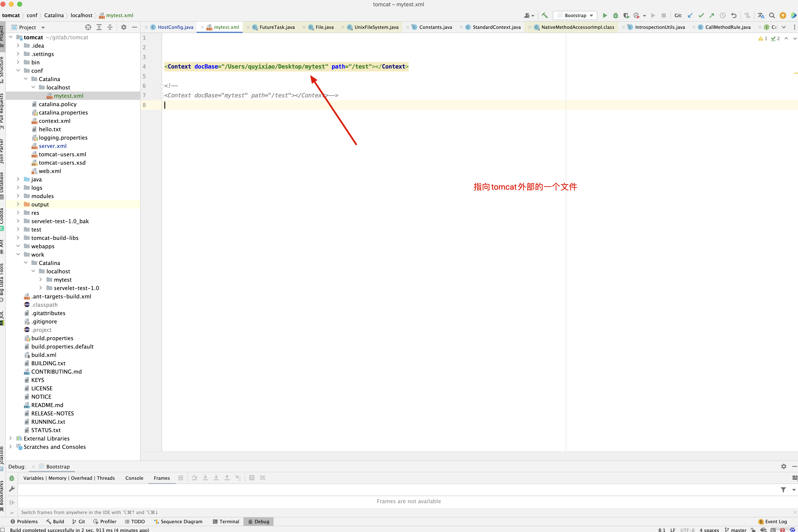Open the Event Log

772,522
